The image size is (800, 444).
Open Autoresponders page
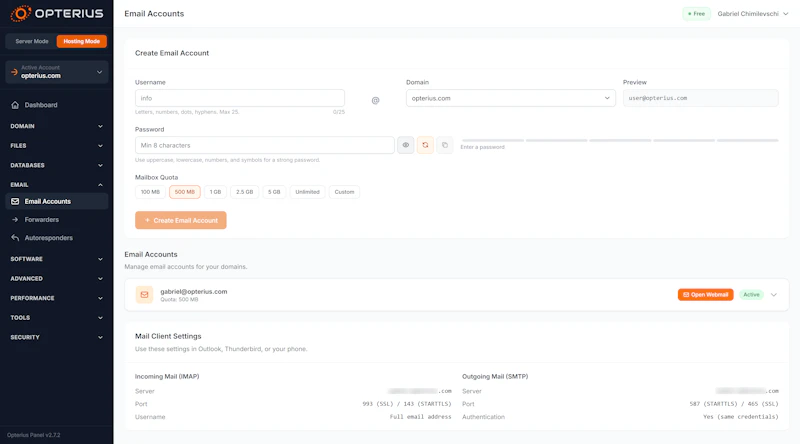tap(57, 238)
